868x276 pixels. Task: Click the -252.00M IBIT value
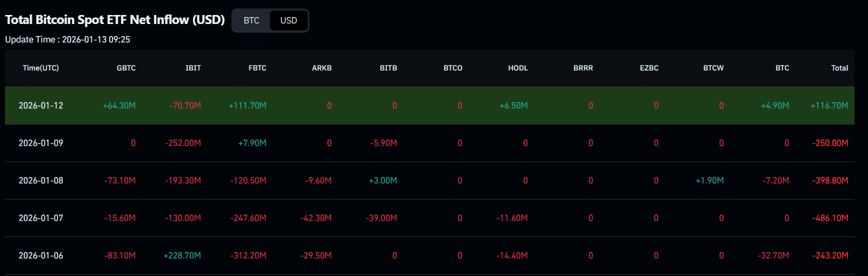183,143
